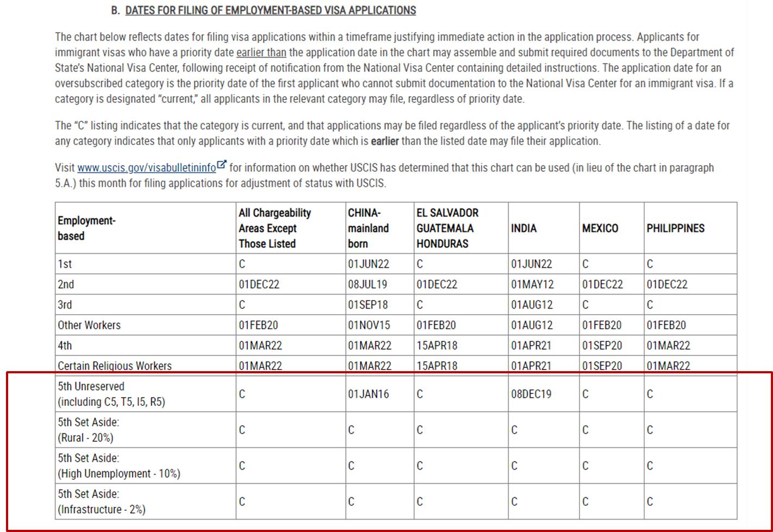Open the www.uscis.gov/visabulletininfo link

[x=146, y=168]
